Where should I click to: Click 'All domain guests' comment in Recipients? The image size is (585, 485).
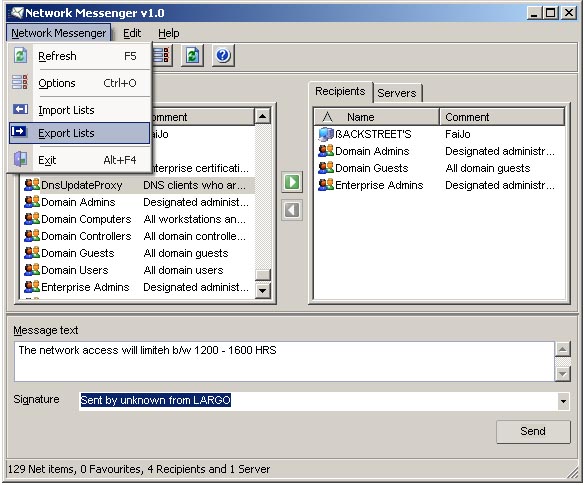(488, 168)
